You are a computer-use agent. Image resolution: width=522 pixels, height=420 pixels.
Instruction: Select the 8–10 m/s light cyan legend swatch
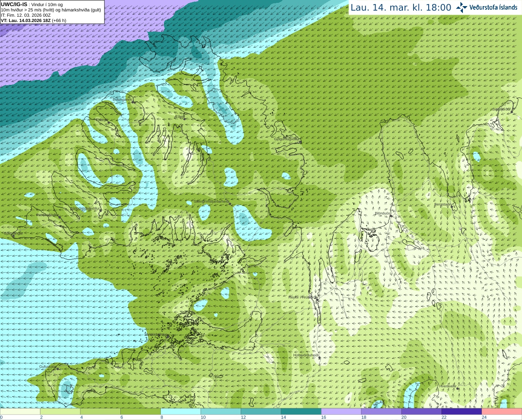click(x=181, y=411)
